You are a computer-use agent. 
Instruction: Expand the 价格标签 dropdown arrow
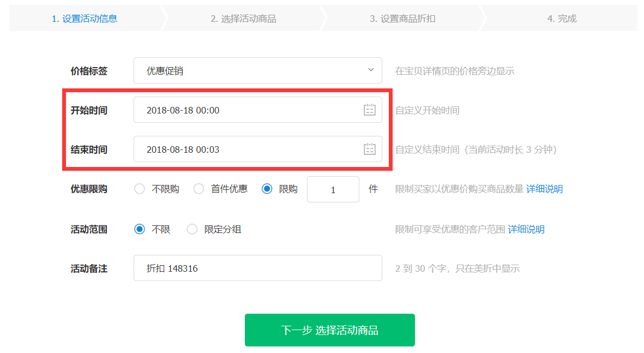pos(370,70)
